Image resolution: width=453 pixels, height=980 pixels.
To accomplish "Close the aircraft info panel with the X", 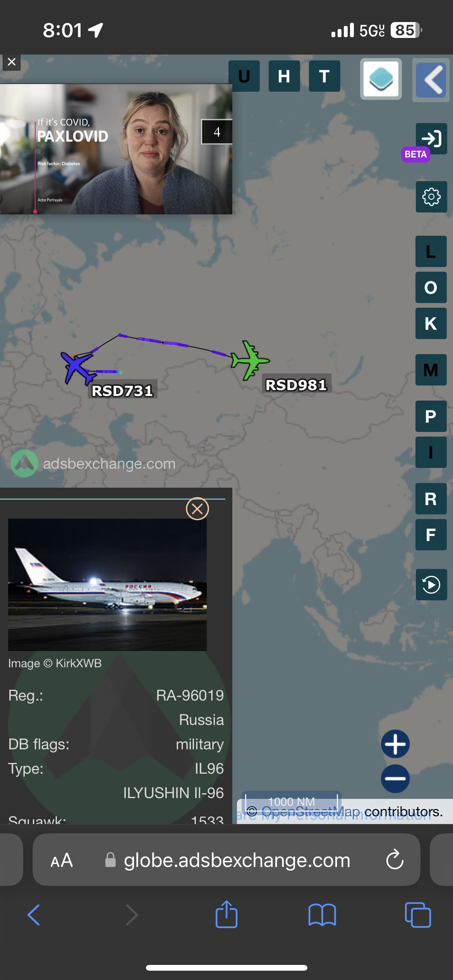I will pyautogui.click(x=197, y=509).
